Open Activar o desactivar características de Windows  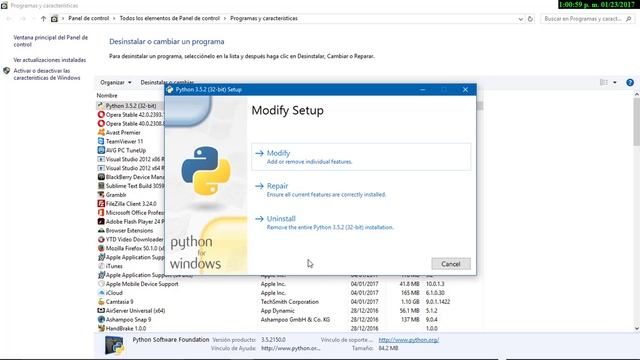pos(47,74)
